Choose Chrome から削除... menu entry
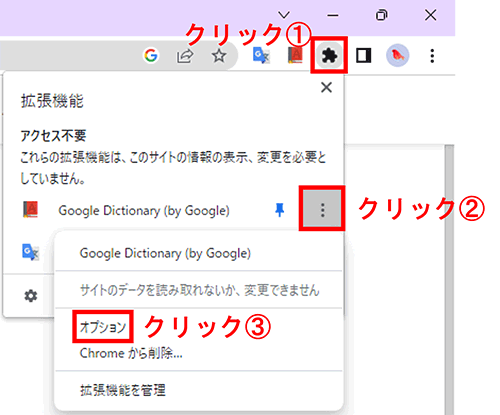The image size is (500, 415). click(131, 353)
